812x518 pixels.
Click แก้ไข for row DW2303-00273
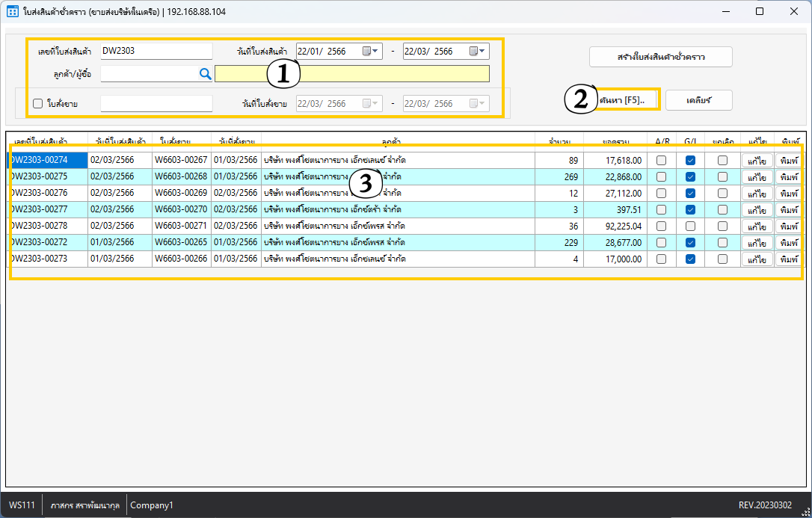757,259
